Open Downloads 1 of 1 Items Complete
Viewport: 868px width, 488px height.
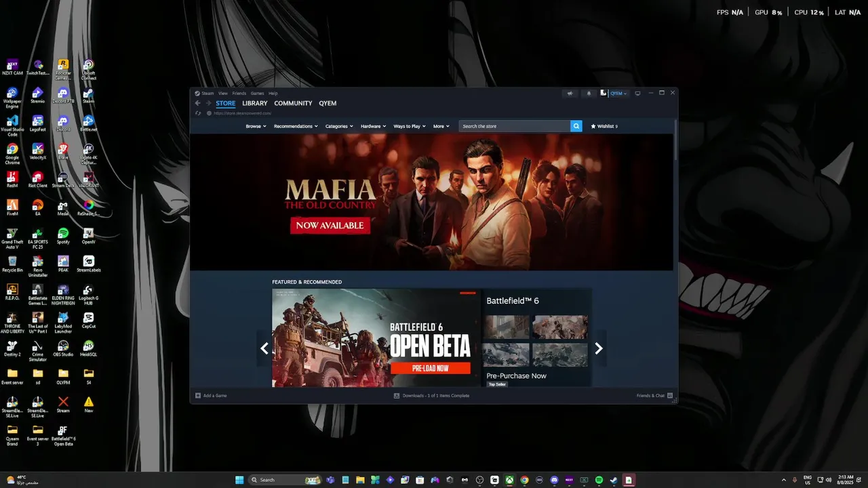436,396
